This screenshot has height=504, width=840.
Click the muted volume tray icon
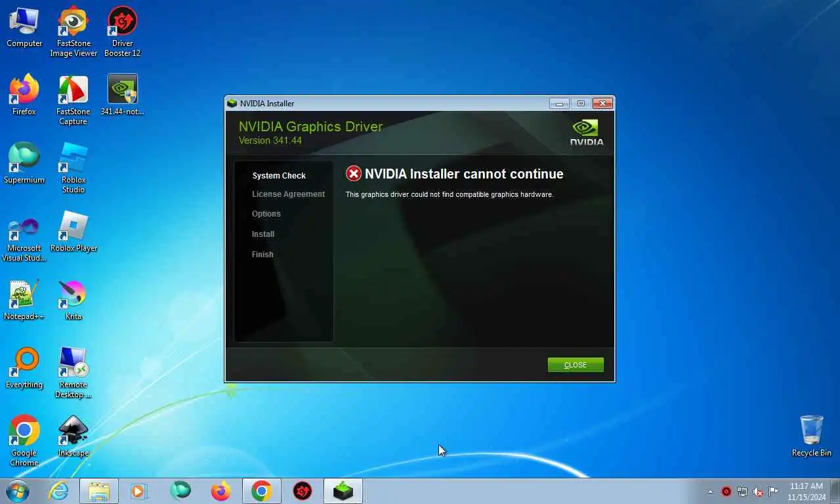[758, 492]
